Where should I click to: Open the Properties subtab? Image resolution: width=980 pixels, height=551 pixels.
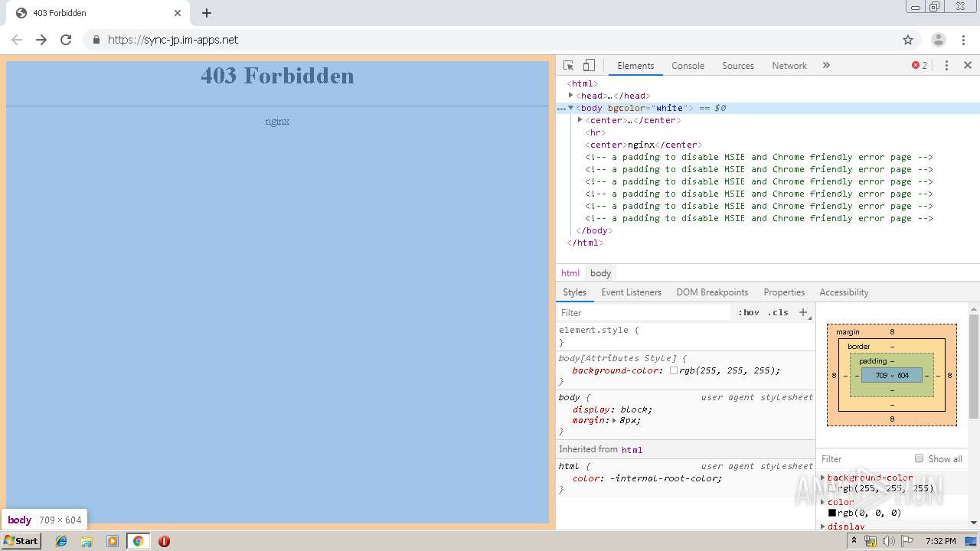tap(784, 292)
